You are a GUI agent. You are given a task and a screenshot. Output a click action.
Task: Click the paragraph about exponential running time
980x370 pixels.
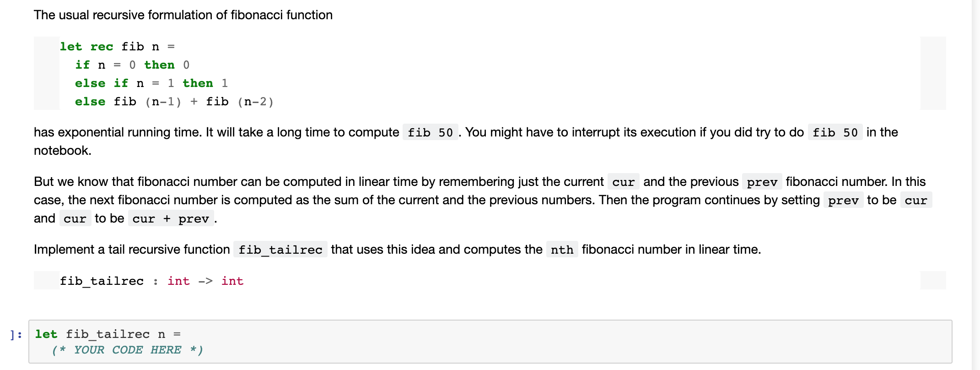(x=466, y=141)
